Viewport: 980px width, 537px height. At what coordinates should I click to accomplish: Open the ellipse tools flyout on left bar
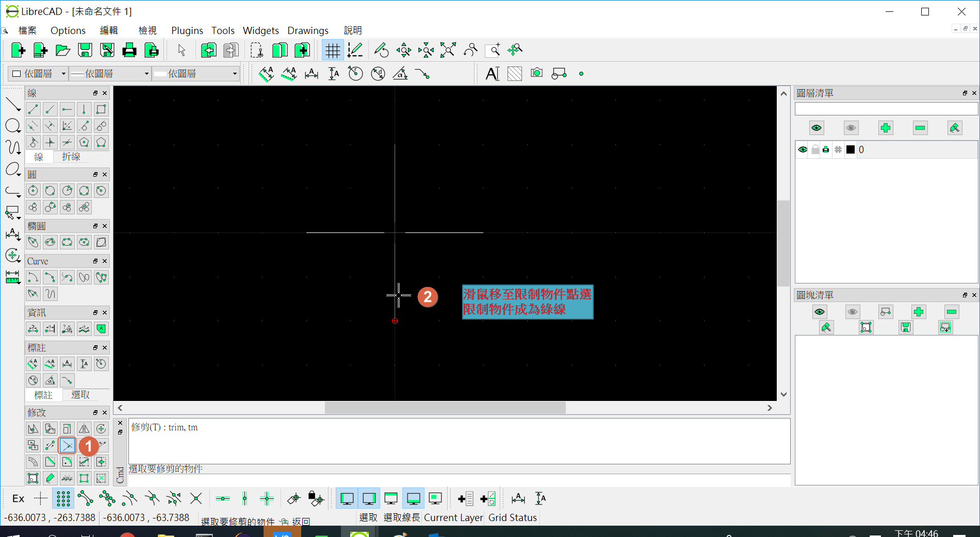coord(13,170)
